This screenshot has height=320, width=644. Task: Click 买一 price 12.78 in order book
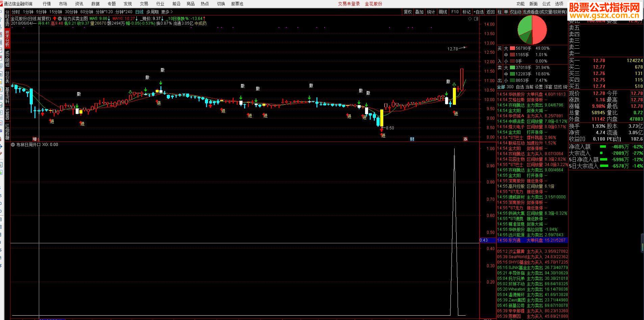click(x=599, y=60)
